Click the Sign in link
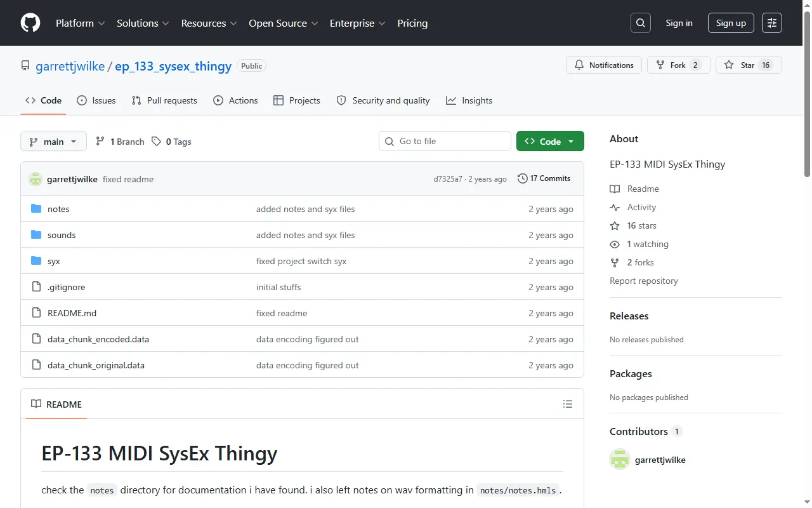Screen dimensions: 812x508 coord(679,23)
